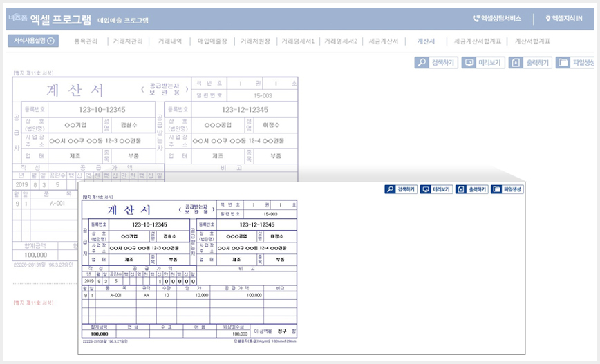Click the monitor icon on top 미리보기 button

point(469,62)
